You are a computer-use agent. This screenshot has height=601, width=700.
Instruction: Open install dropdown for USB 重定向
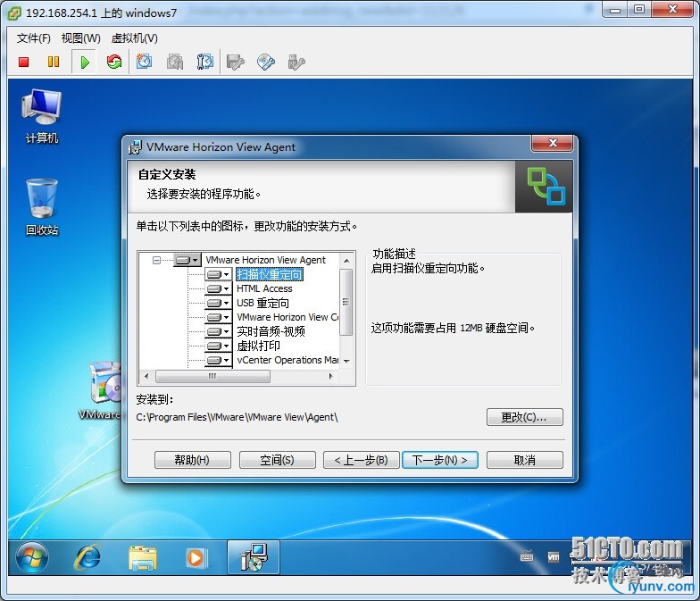click(x=218, y=303)
